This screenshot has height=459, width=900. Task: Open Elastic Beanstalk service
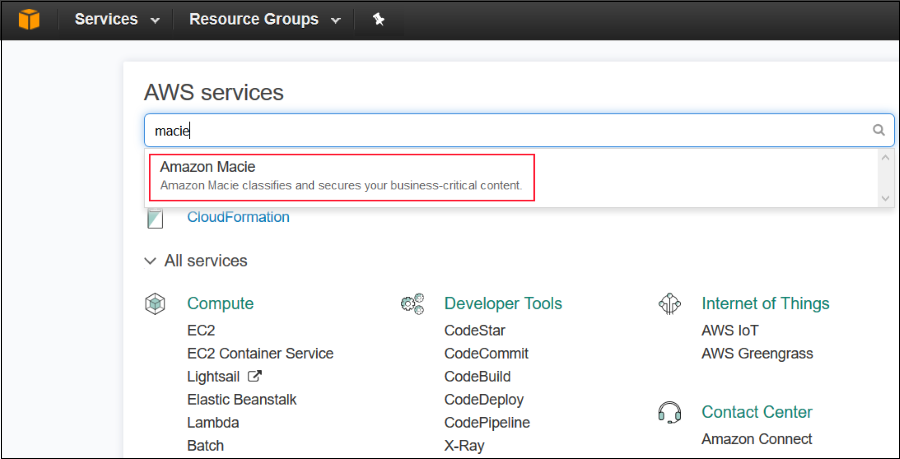[242, 399]
